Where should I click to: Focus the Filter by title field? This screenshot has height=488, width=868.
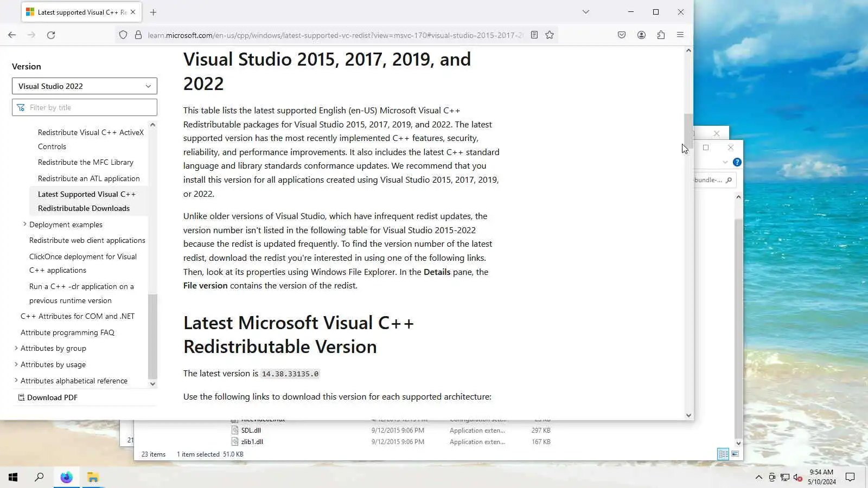tap(85, 107)
